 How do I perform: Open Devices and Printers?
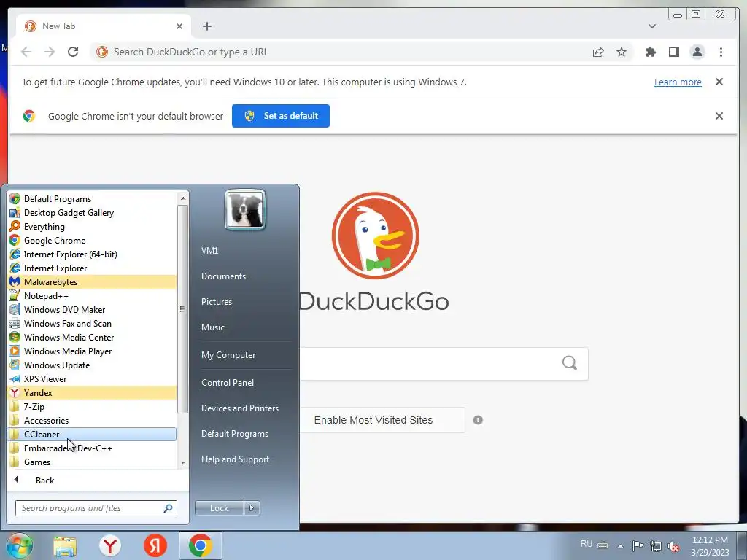point(239,408)
